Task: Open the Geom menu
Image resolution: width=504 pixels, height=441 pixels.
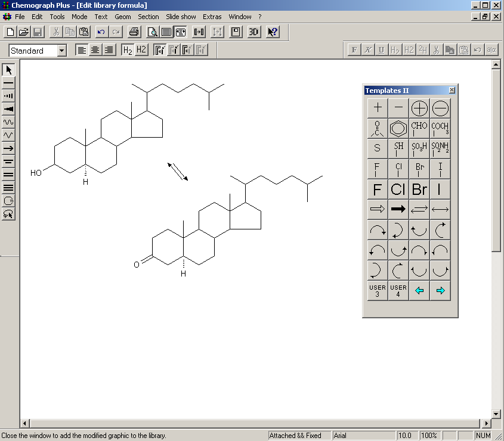Action: click(x=123, y=17)
